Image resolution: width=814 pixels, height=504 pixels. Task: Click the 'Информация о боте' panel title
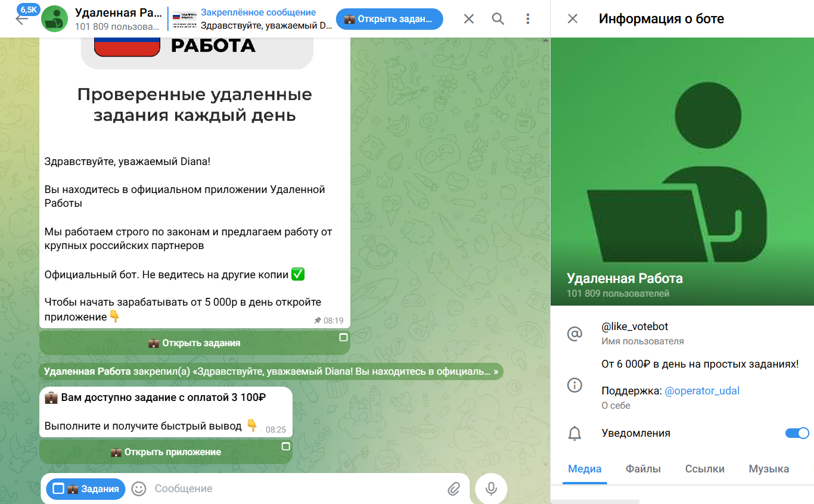[661, 18]
